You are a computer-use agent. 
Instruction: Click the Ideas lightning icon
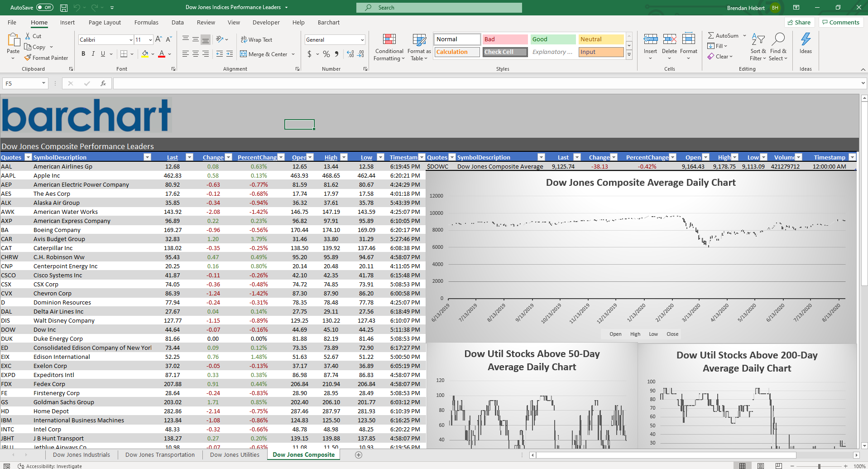[806, 39]
